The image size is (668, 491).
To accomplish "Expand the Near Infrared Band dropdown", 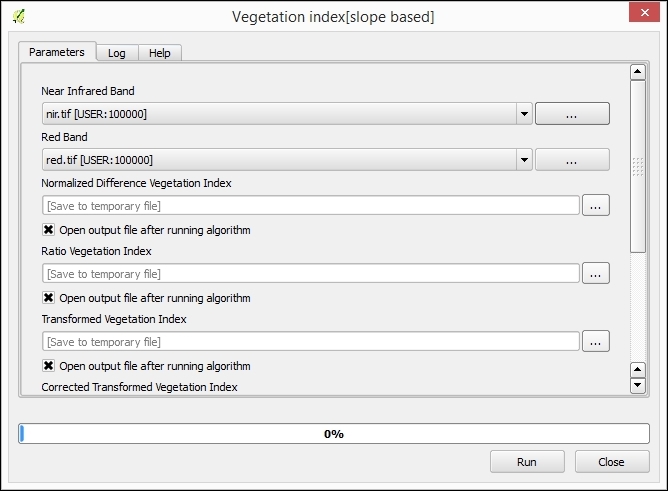I will (x=524, y=114).
